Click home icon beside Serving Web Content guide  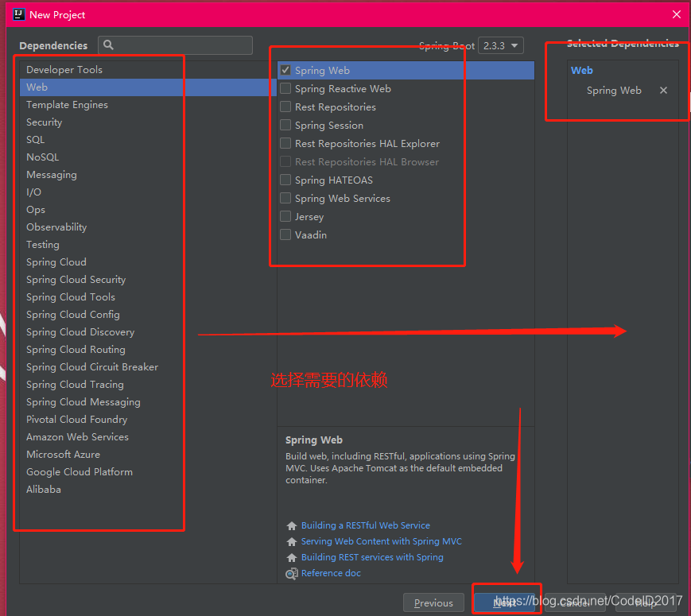291,541
